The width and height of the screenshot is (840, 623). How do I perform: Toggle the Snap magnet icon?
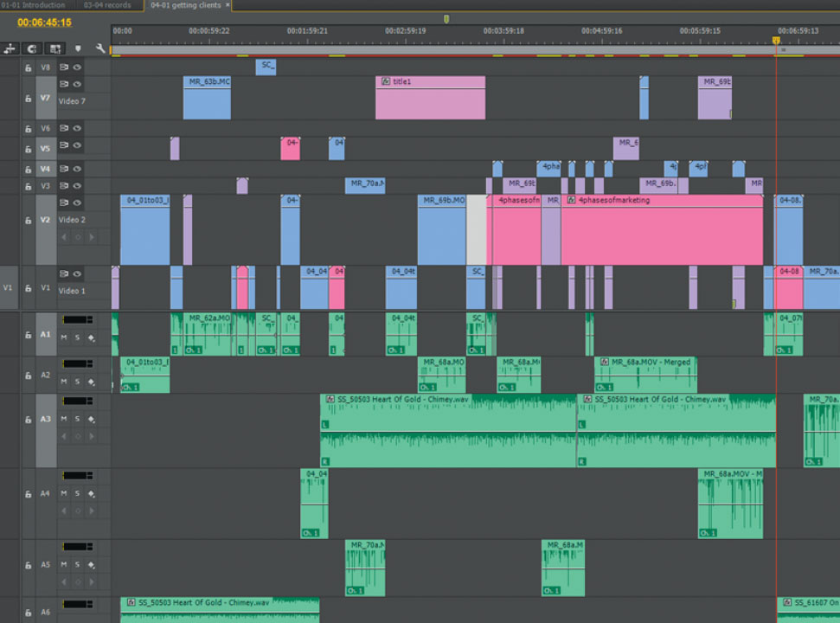pyautogui.click(x=33, y=49)
